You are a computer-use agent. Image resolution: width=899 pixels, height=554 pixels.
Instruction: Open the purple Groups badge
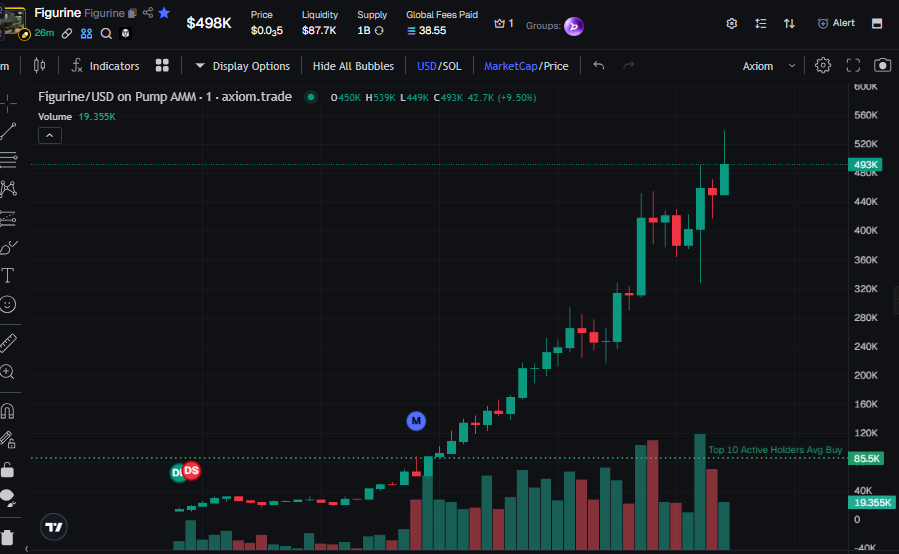tap(574, 26)
